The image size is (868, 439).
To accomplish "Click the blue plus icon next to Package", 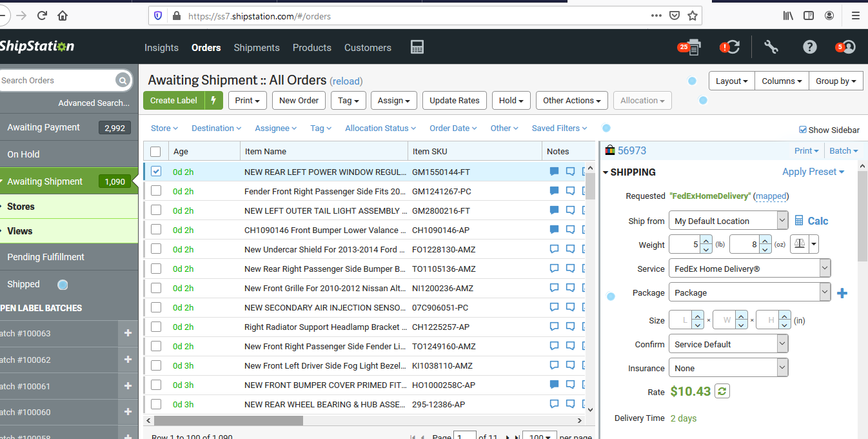I will [x=842, y=292].
